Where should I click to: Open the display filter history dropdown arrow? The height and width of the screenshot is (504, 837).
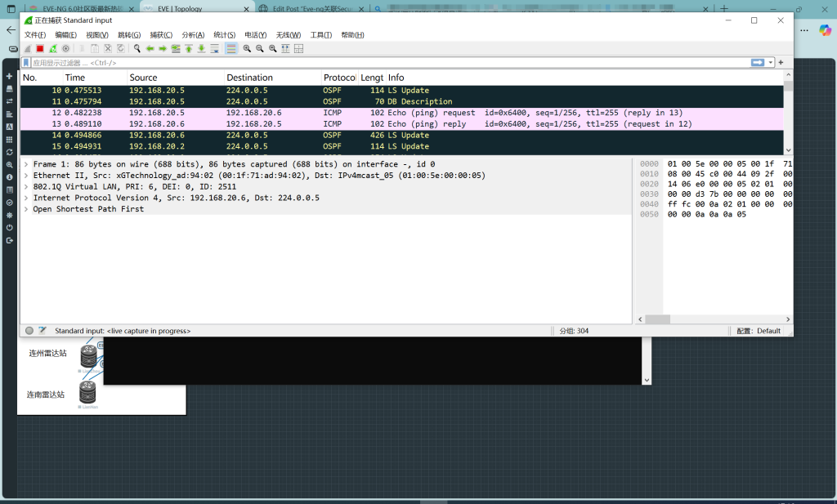point(771,63)
